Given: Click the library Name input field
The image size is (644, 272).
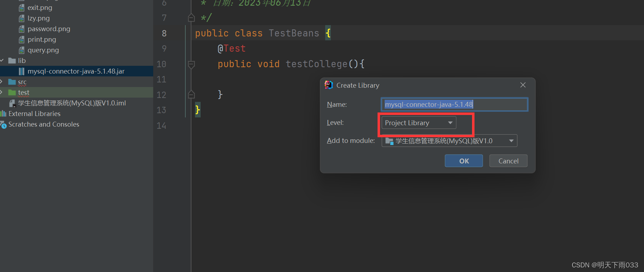Looking at the screenshot, I should coord(455,104).
